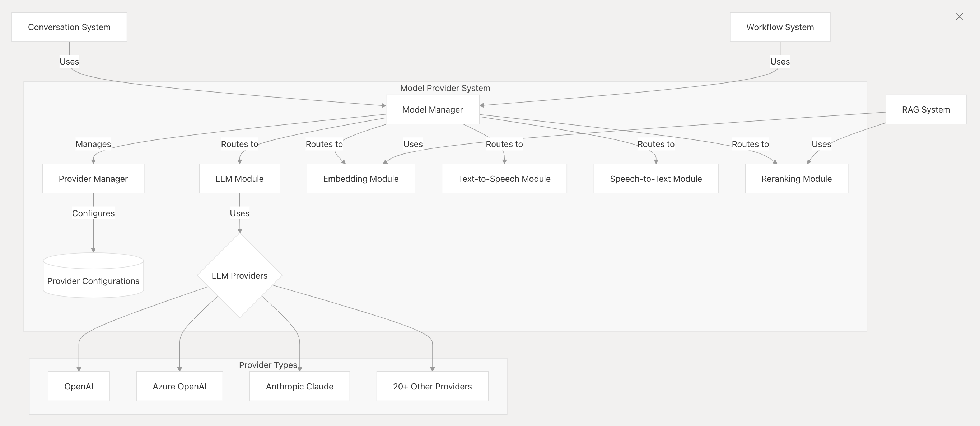Close the diagram overlay with the X icon
Image resolution: width=980 pixels, height=426 pixels.
pos(959,17)
